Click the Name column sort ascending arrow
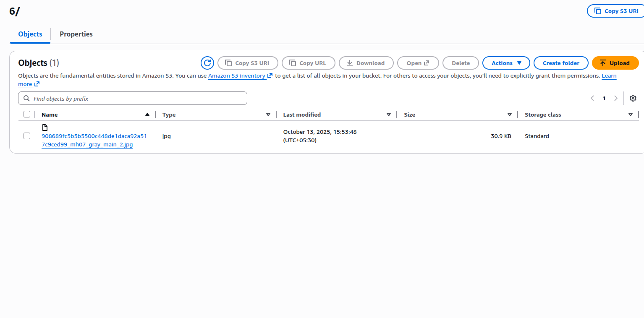 click(x=147, y=115)
